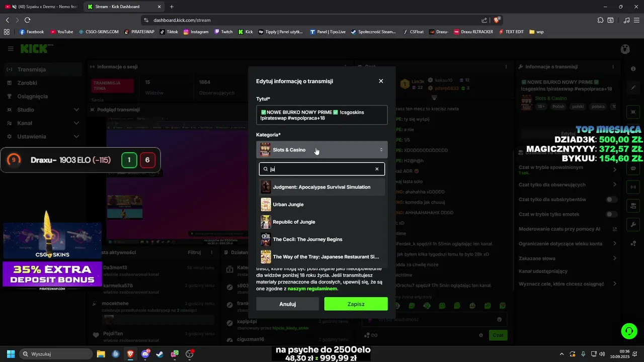Close the edit stream info dialog

click(x=381, y=81)
